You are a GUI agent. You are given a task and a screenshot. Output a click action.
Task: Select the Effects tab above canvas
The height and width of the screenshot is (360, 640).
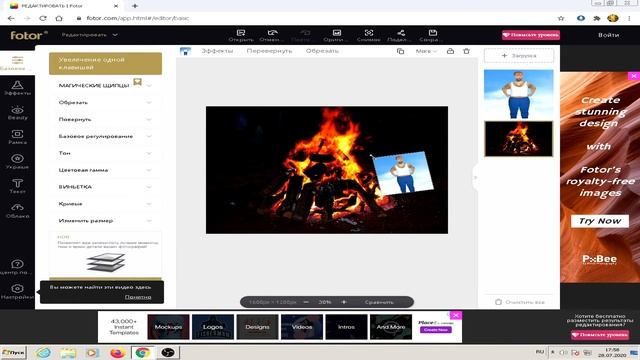[217, 51]
